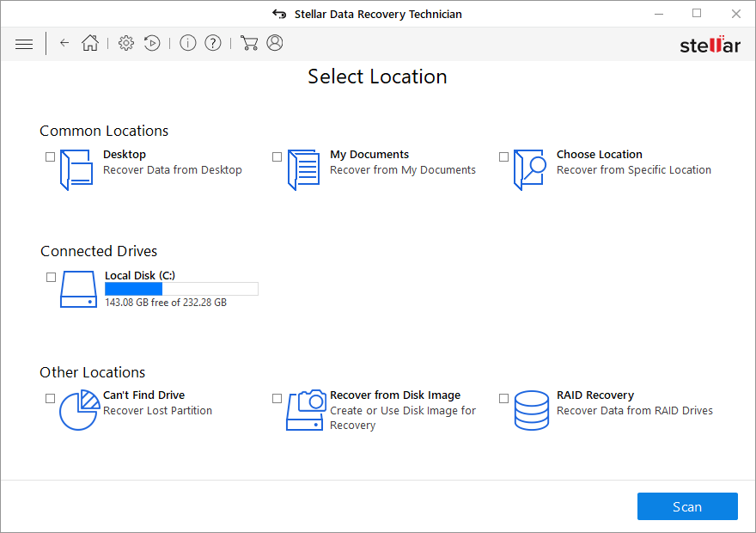Click "Recover Lost Partition" text
This screenshot has height=533, width=756.
(158, 410)
